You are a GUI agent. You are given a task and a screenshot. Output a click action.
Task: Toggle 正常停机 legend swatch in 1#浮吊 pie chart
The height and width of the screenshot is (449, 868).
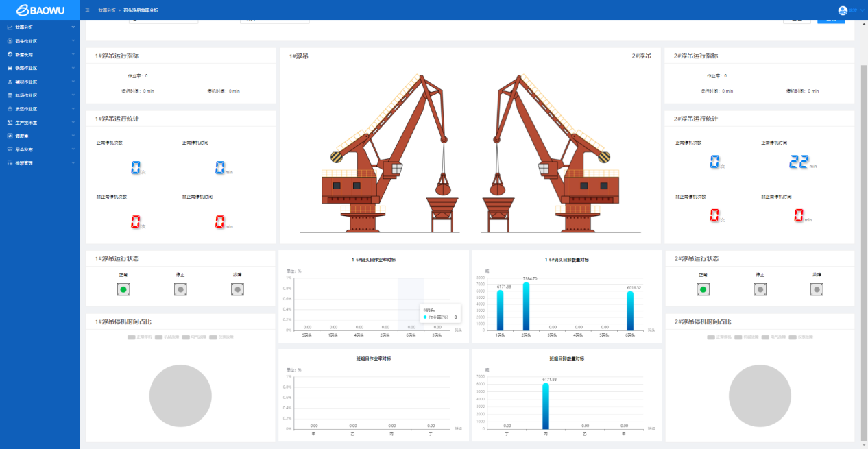(x=132, y=337)
